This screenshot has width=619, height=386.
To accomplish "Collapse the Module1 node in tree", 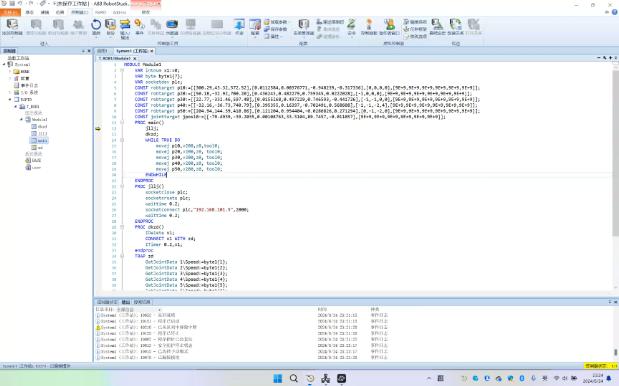I will pyautogui.click(x=22, y=119).
